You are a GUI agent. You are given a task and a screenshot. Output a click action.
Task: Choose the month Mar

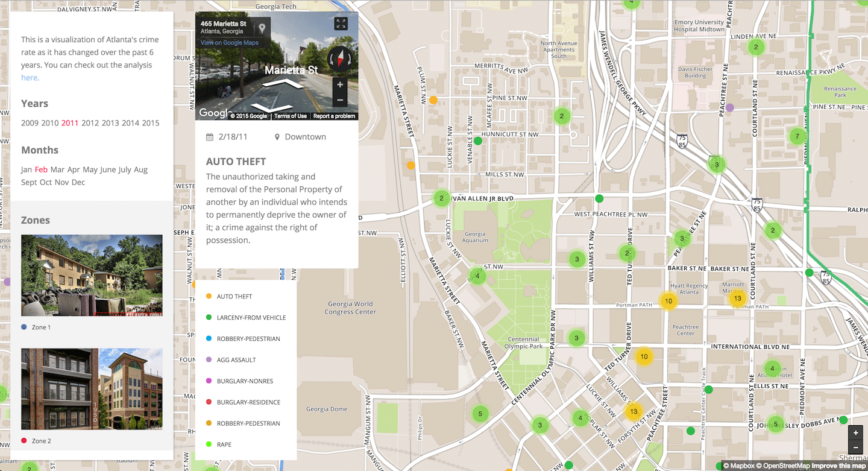pyautogui.click(x=57, y=169)
